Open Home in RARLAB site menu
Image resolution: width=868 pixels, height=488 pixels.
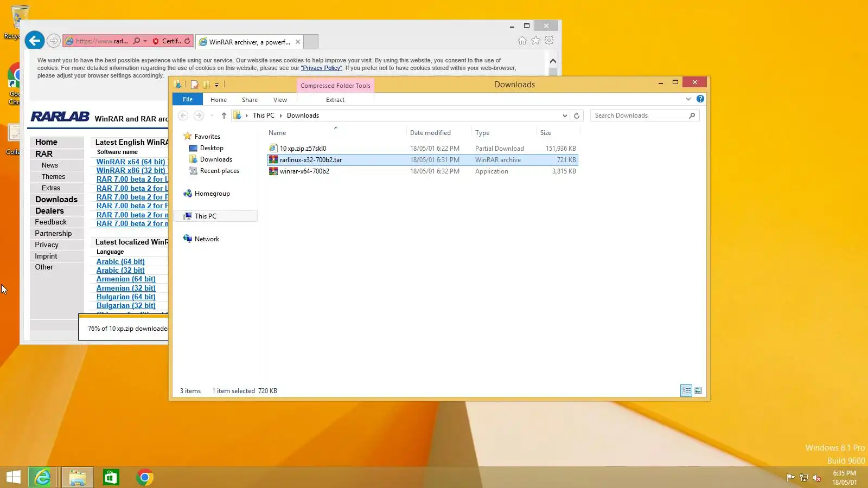click(46, 142)
